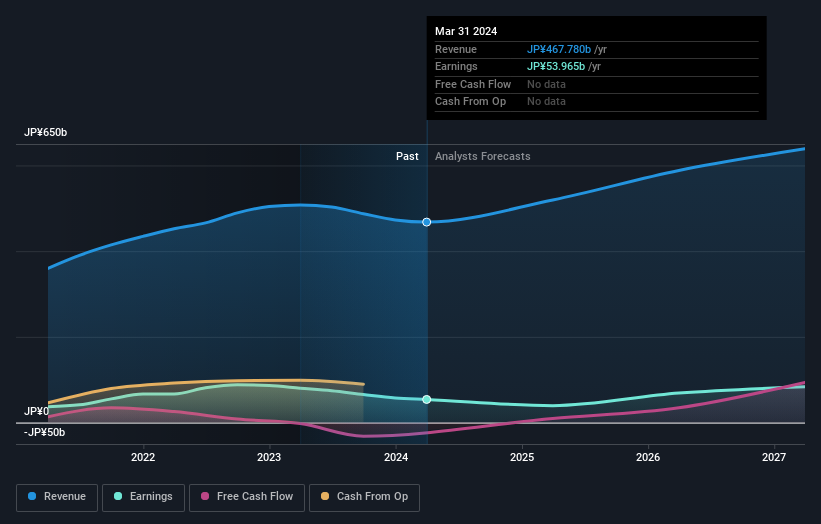Click the JP¥53.965b earnings value
Screen dimensions: 821x524
tap(556, 66)
